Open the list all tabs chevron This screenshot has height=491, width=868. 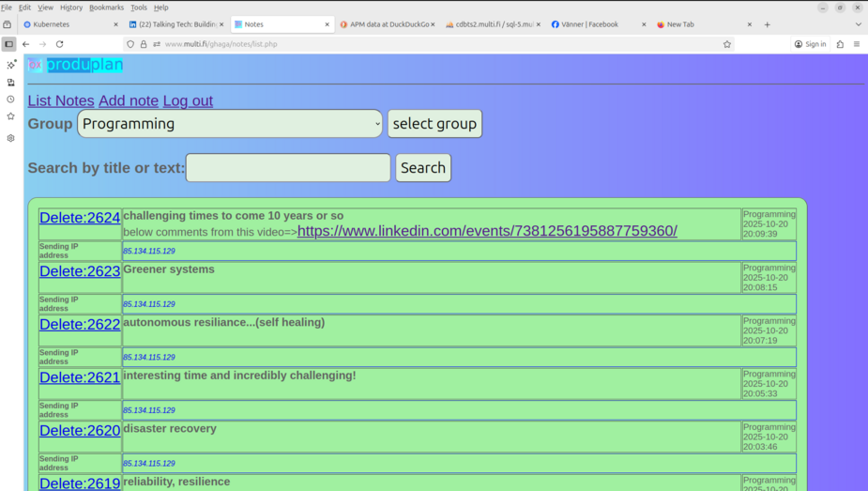858,24
